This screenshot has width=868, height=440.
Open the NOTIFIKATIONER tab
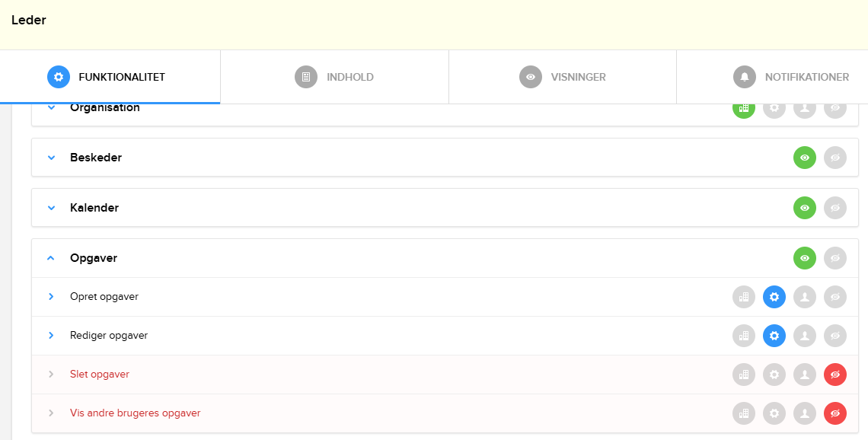(x=791, y=77)
